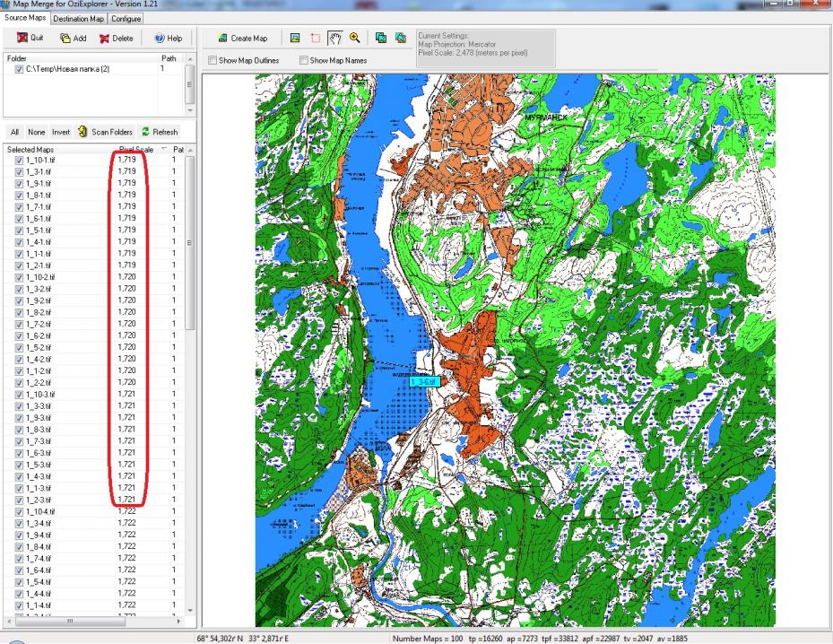Screen dimensions: 833x644
Task: Click the map list vertical scrollbar
Action: (189, 269)
